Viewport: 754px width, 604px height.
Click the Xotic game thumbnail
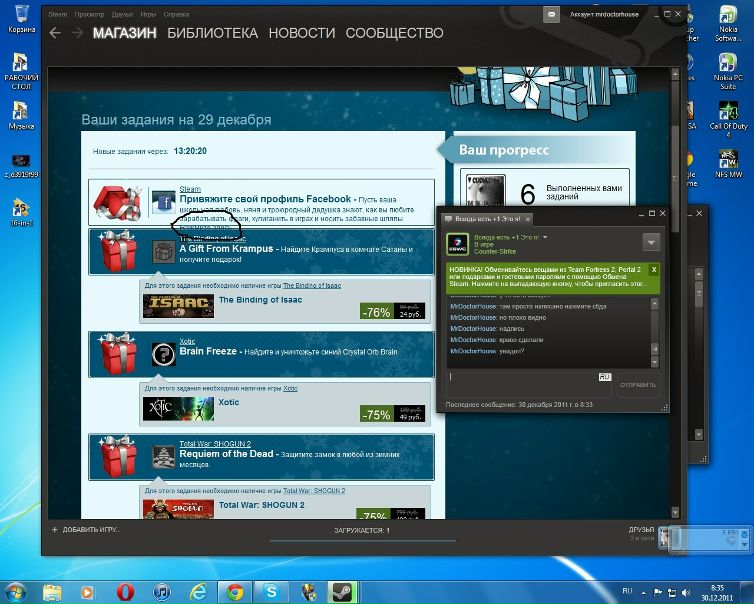click(x=178, y=410)
